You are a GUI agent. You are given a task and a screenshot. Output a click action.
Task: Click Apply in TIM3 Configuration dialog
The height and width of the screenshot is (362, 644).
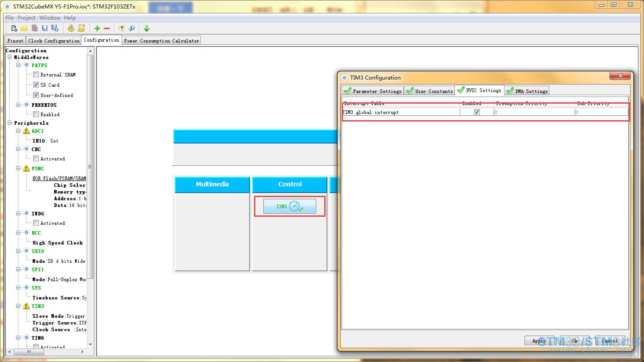pos(539,341)
